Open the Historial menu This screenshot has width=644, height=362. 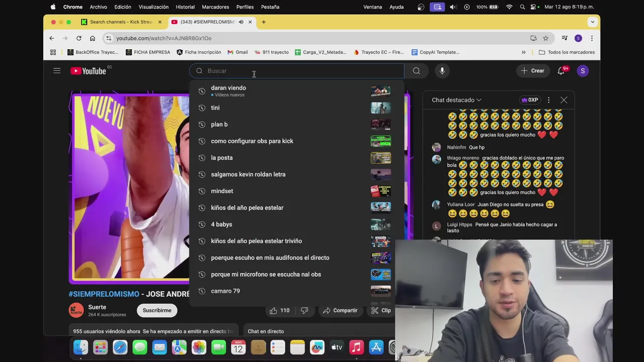[x=185, y=7]
